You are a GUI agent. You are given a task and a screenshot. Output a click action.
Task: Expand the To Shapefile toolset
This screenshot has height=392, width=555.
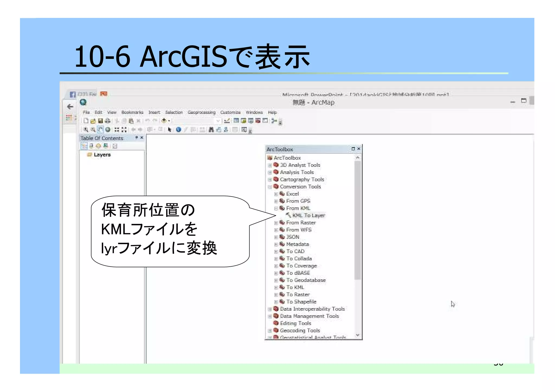pos(276,302)
